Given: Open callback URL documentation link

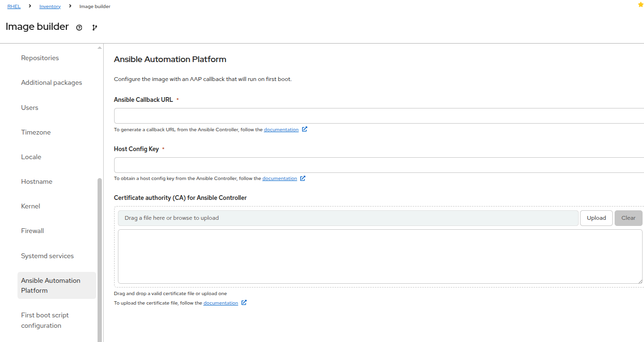Looking at the screenshot, I should 281,130.
